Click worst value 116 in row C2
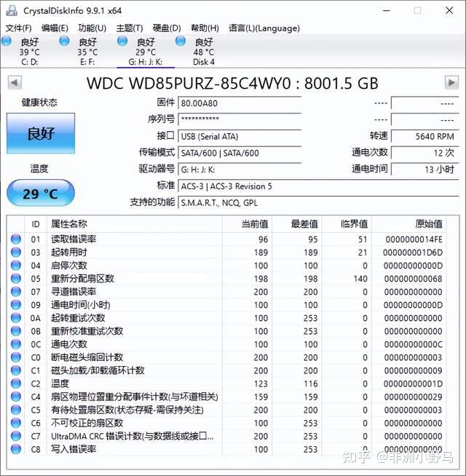The image size is (466, 476). pos(310,384)
